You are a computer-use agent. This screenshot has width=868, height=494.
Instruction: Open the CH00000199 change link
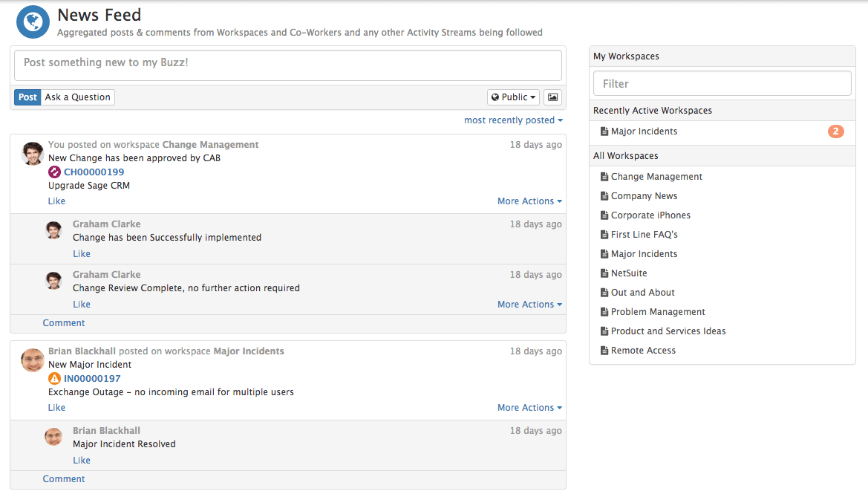94,172
